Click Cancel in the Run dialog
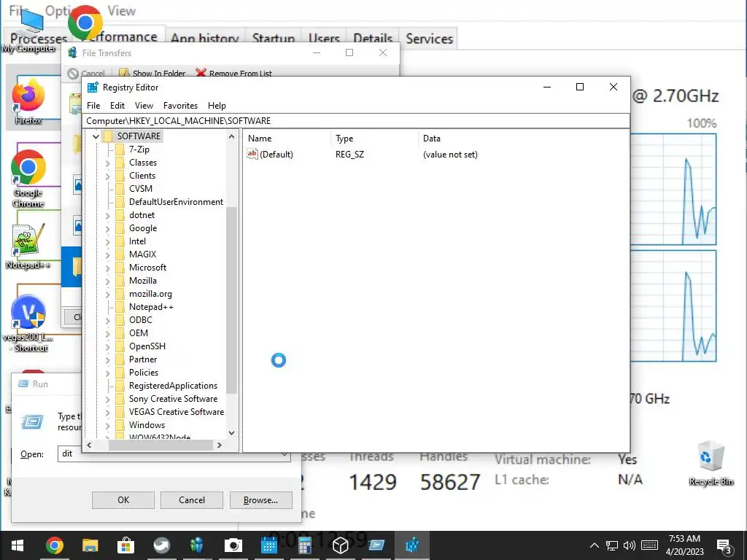This screenshot has height=560, width=747. [x=192, y=500]
